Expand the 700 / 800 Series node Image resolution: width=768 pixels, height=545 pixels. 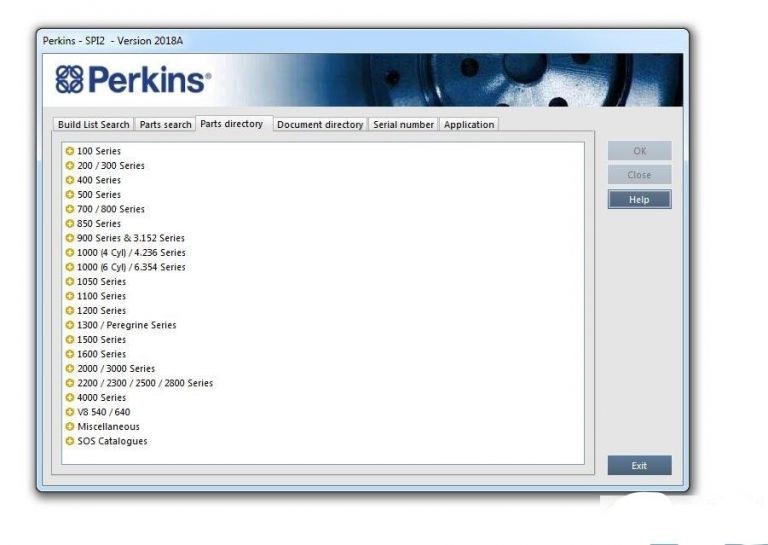70,209
